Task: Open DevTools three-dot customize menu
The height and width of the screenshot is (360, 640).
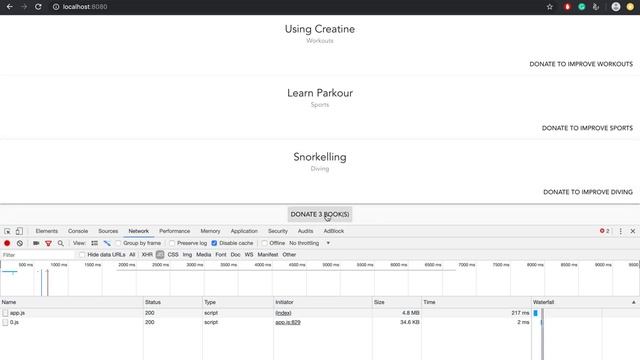Action: coord(620,231)
